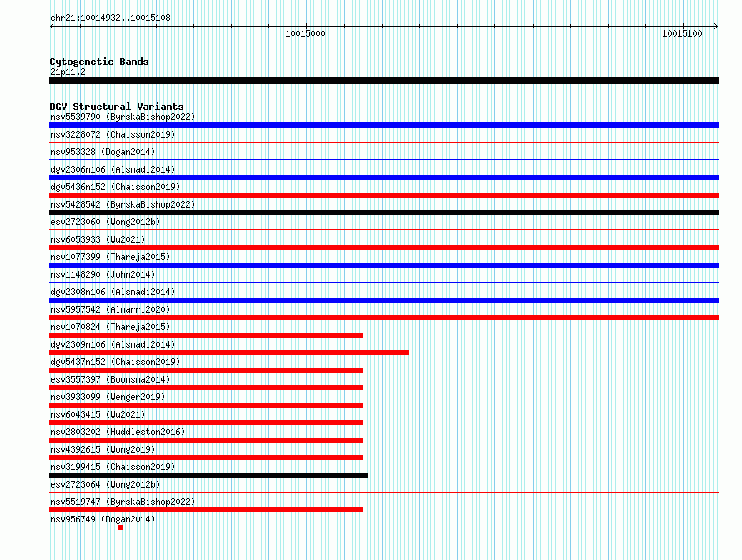Viewport: 742px width, 560px height.
Task: Open variant esv2723064 (Wong2012b)
Action: (105, 484)
